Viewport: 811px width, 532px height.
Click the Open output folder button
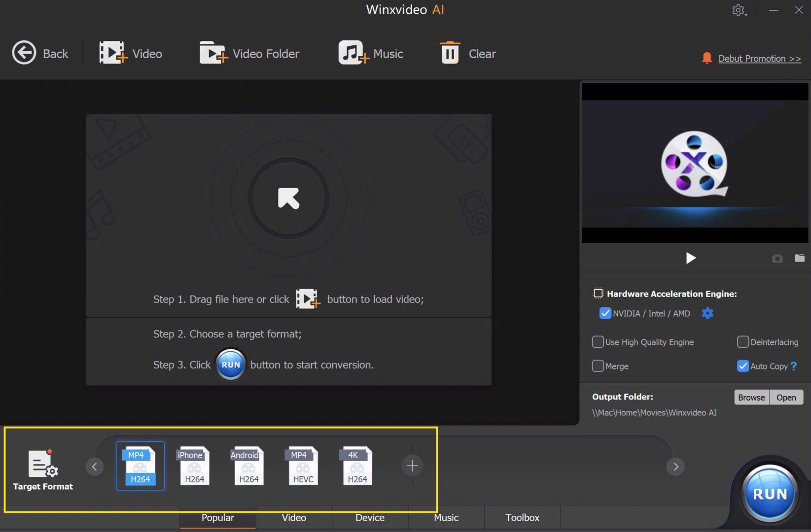(x=786, y=397)
